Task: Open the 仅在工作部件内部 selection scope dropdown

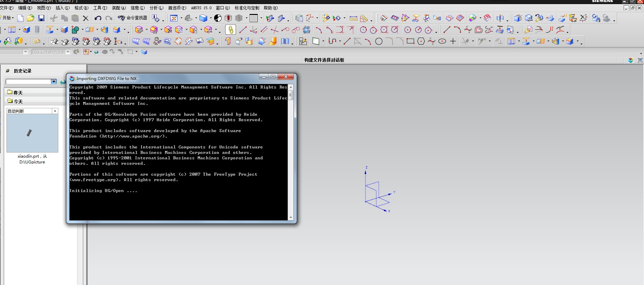Action: click(68, 52)
